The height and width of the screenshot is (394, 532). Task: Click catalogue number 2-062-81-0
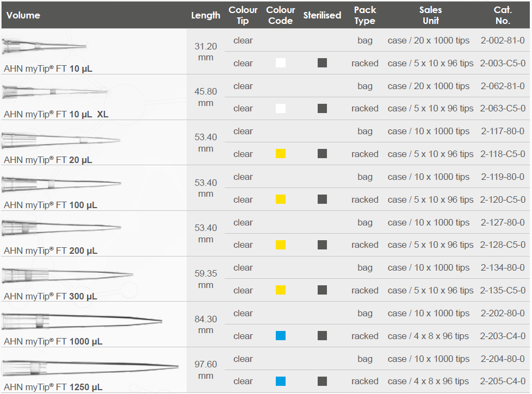point(503,86)
